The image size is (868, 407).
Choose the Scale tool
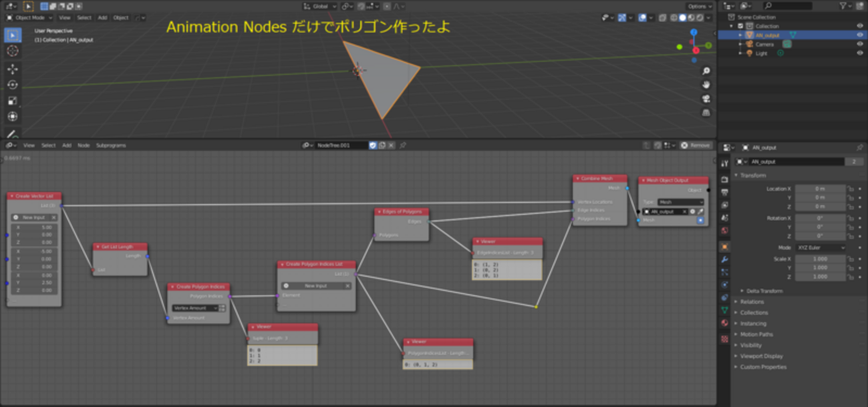click(x=13, y=101)
